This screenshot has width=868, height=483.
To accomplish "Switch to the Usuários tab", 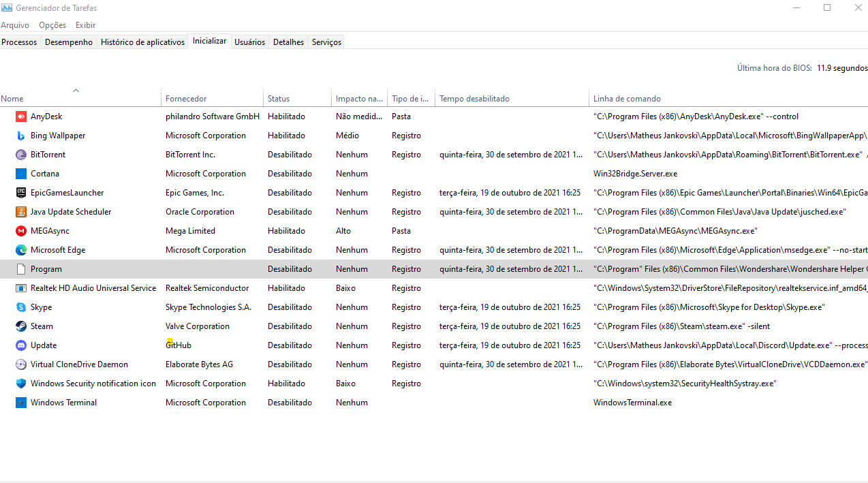I will tap(250, 42).
